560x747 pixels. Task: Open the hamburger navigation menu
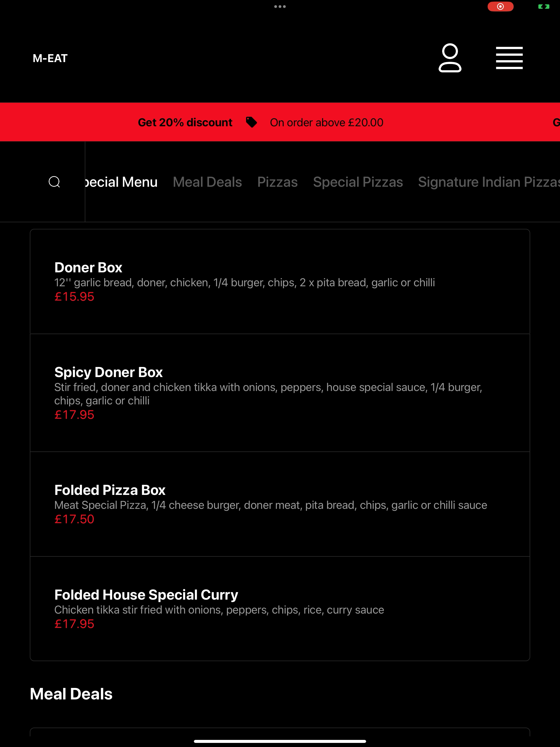[x=509, y=58]
